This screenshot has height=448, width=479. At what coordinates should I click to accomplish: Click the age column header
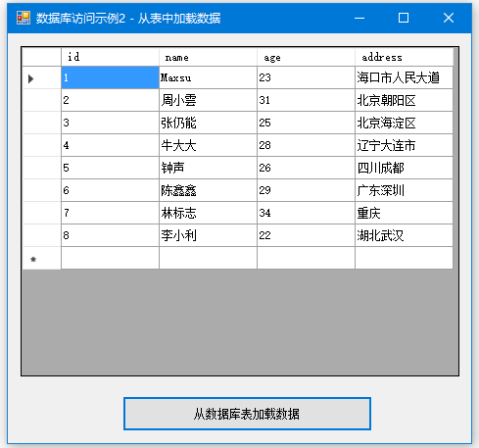pos(306,57)
